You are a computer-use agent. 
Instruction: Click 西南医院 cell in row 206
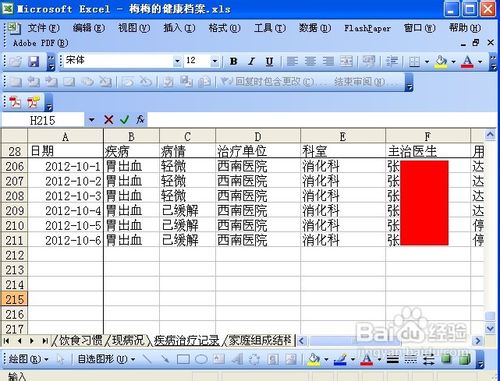coord(258,166)
